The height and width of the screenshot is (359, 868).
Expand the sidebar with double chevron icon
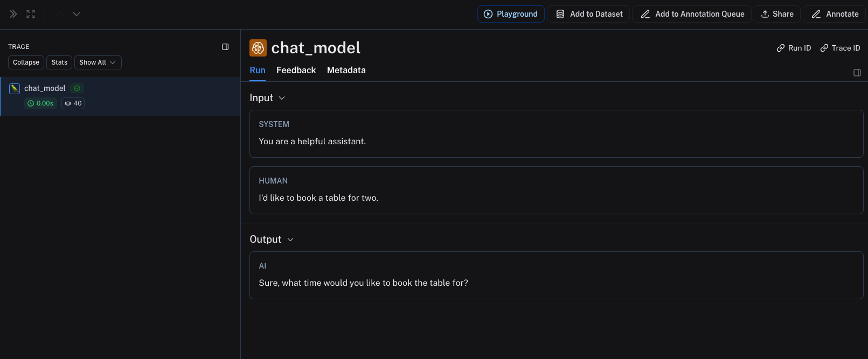click(x=13, y=14)
